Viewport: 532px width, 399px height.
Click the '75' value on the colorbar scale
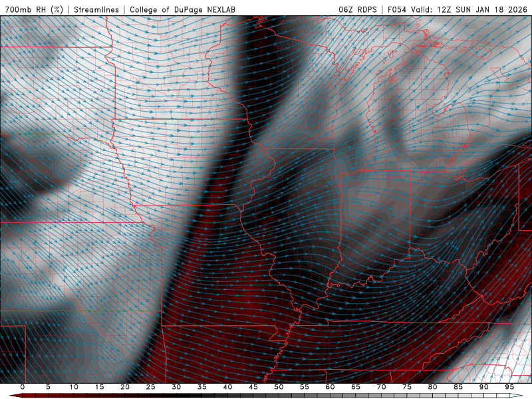(x=407, y=387)
